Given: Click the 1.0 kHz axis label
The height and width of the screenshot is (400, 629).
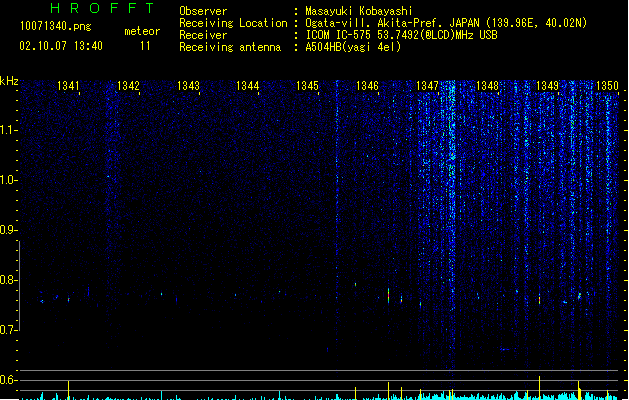Looking at the screenshot, I should tap(9, 180).
